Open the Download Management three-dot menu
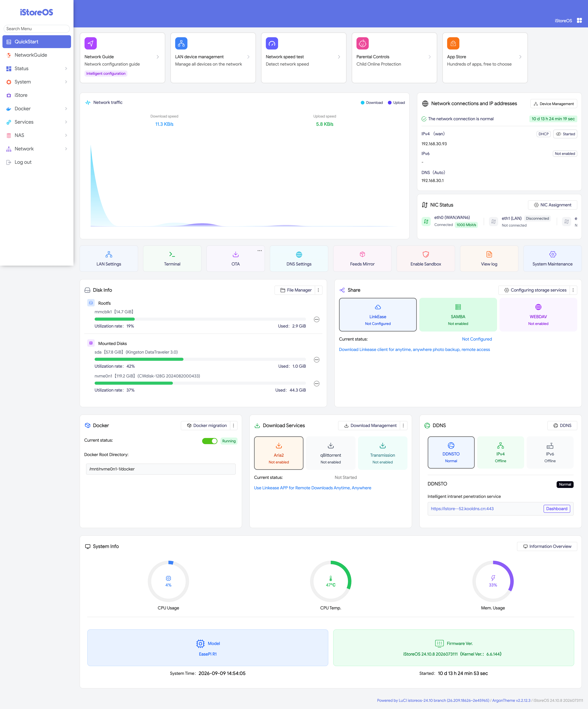The image size is (588, 709). [403, 426]
